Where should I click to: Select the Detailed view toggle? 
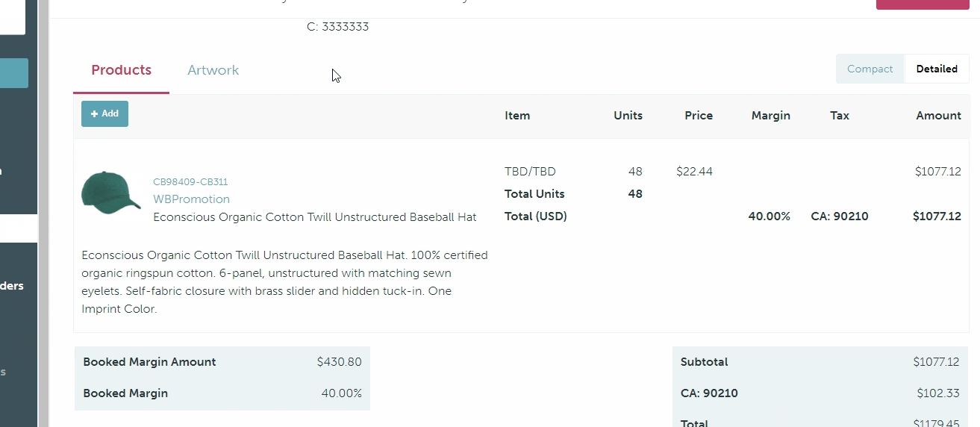[937, 69]
